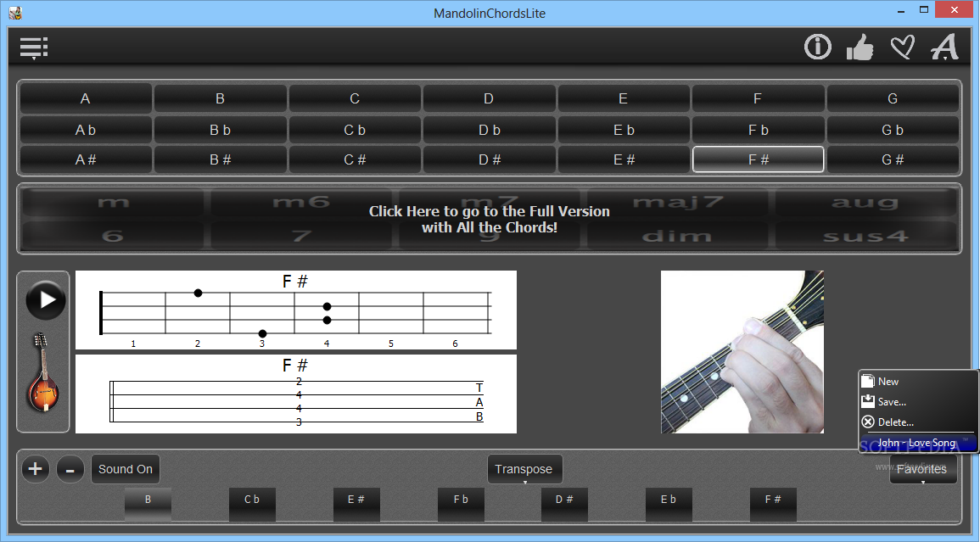
Task: Click the F # fretboard diagram
Action: 296,310
